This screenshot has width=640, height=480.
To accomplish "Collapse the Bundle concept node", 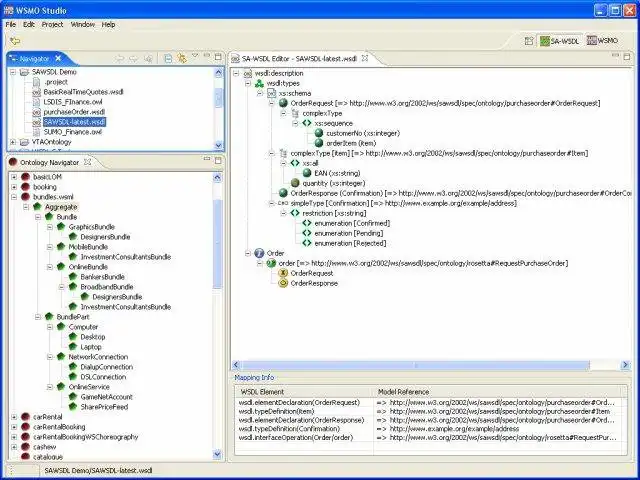I will [38, 217].
